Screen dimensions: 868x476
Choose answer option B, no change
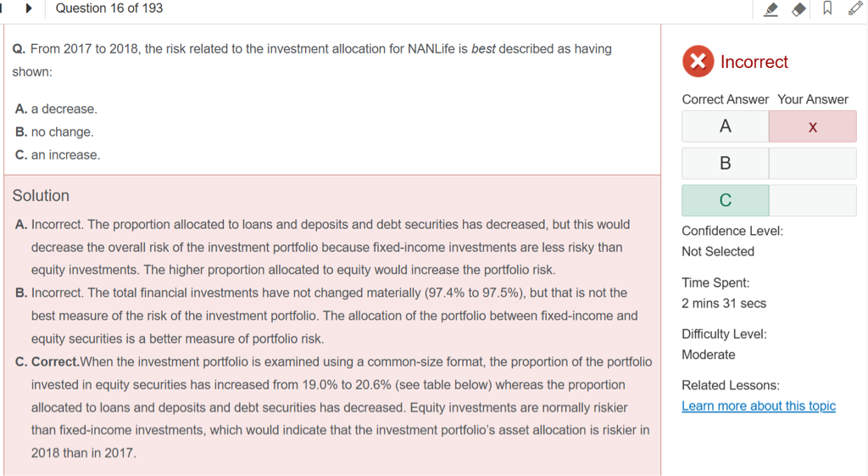(54, 132)
